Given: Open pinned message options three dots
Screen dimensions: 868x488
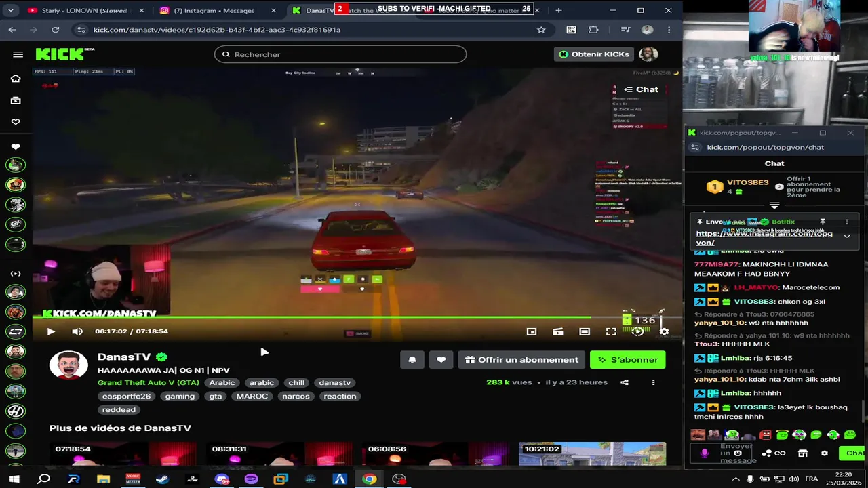Looking at the screenshot, I should tap(846, 222).
